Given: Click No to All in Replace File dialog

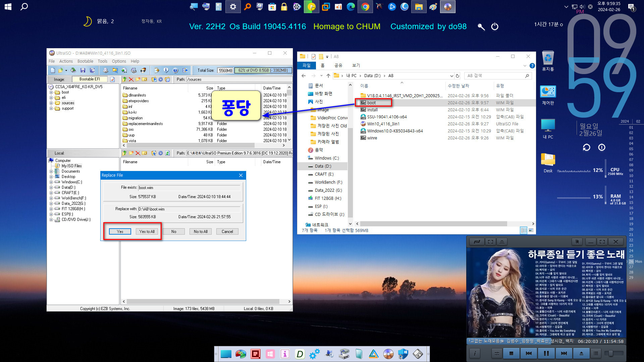Looking at the screenshot, I should [201, 232].
